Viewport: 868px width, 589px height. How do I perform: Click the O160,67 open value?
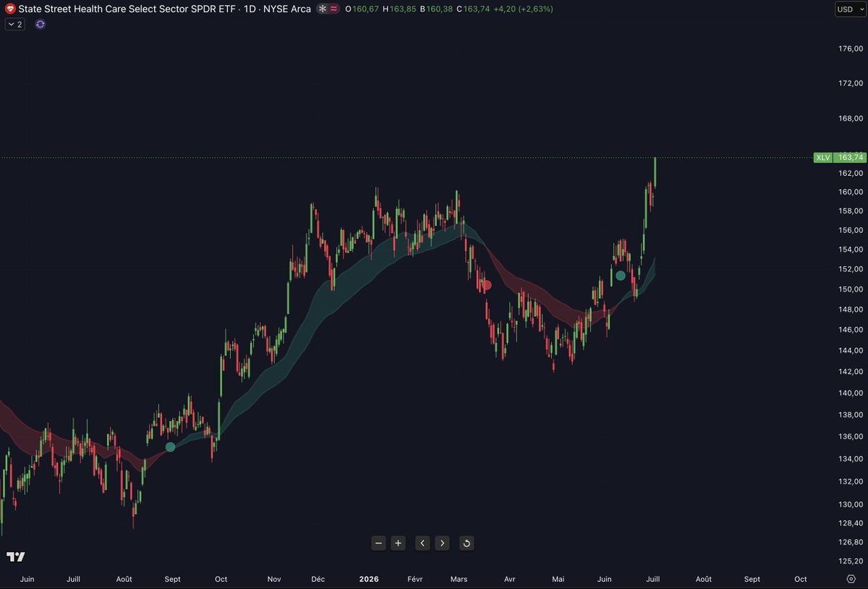[x=362, y=9]
